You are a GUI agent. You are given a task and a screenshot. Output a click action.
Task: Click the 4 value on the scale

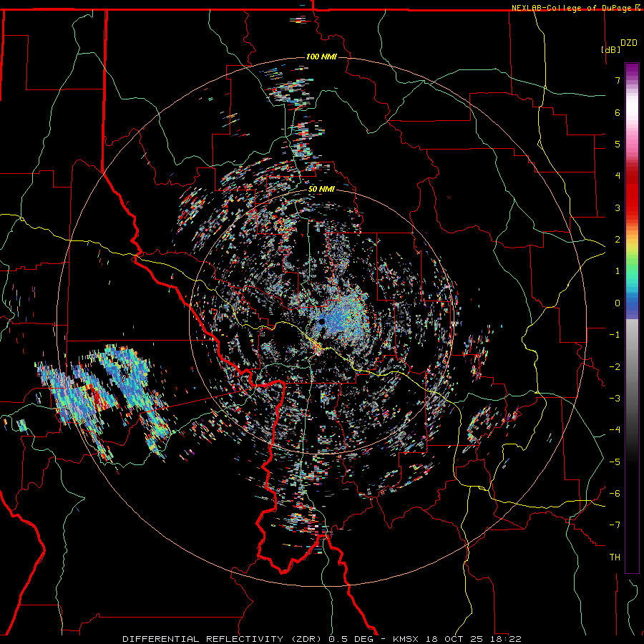point(618,175)
